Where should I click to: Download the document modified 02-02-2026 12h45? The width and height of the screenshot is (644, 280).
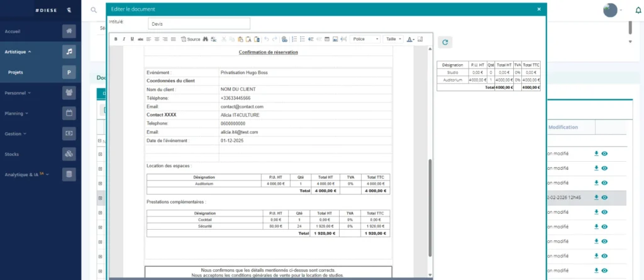596,198
